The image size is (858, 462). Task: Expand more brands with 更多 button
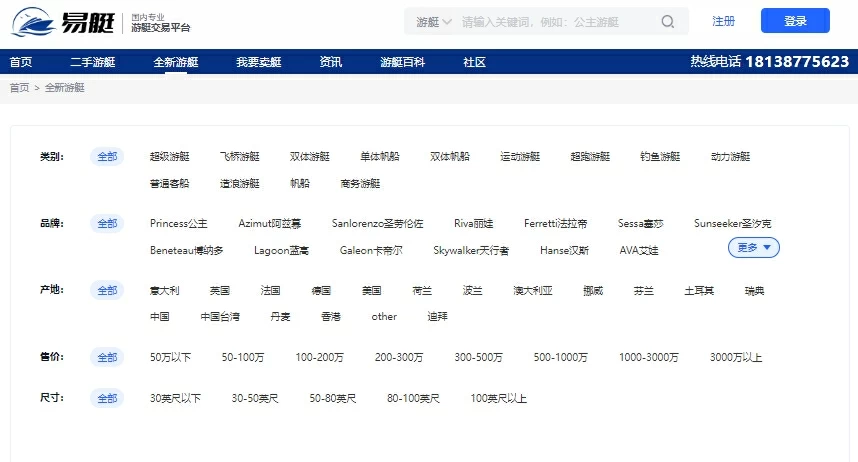753,247
